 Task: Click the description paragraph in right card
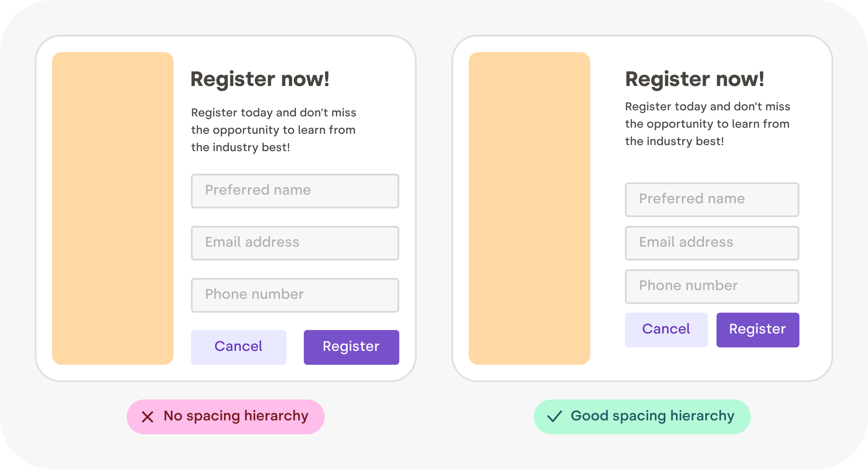(707, 124)
